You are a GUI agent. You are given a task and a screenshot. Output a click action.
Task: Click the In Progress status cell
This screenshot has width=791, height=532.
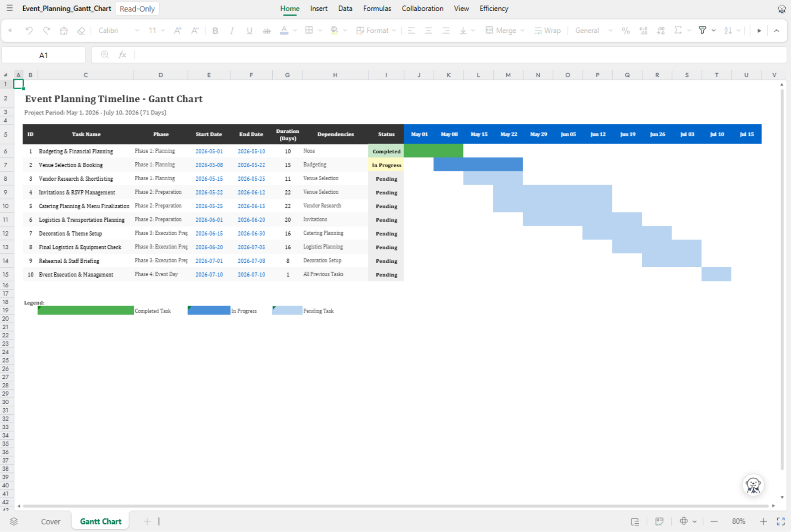(x=386, y=165)
